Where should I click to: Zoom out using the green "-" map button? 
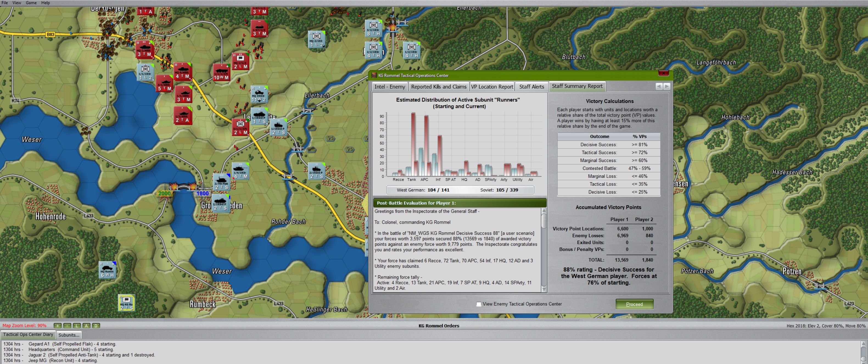coord(67,326)
